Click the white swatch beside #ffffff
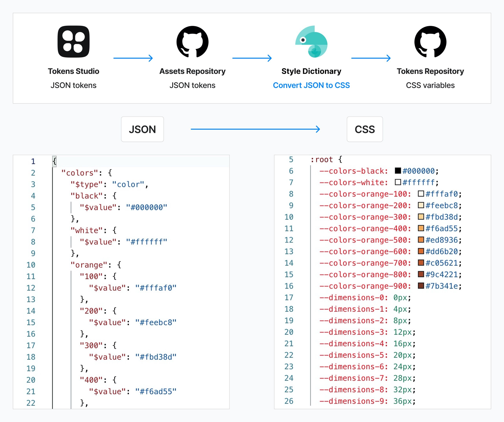This screenshot has width=504, height=422. coord(398,182)
